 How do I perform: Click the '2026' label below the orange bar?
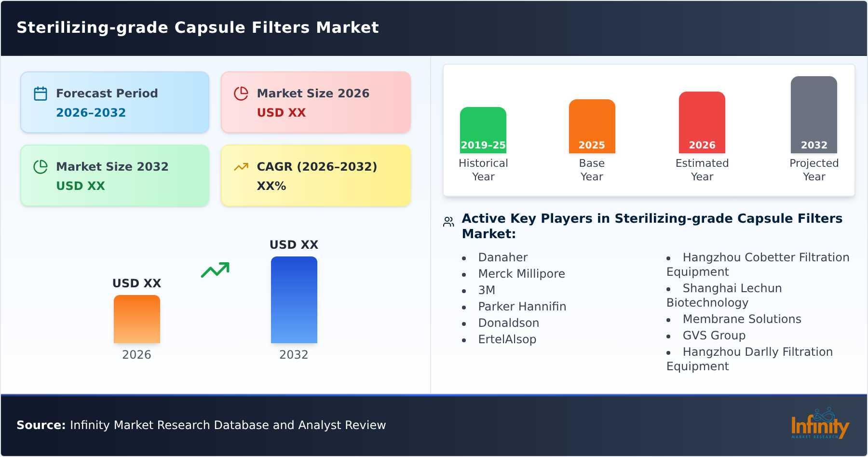(x=137, y=355)
